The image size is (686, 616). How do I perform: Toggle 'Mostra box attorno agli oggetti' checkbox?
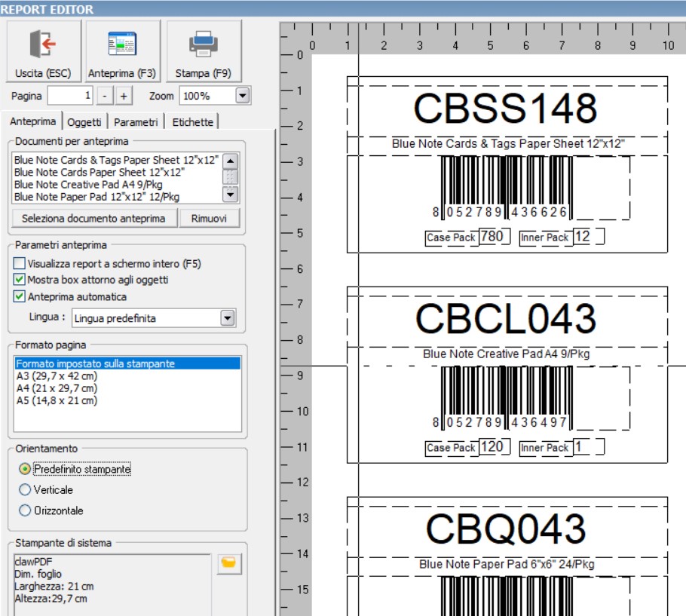click(x=20, y=280)
